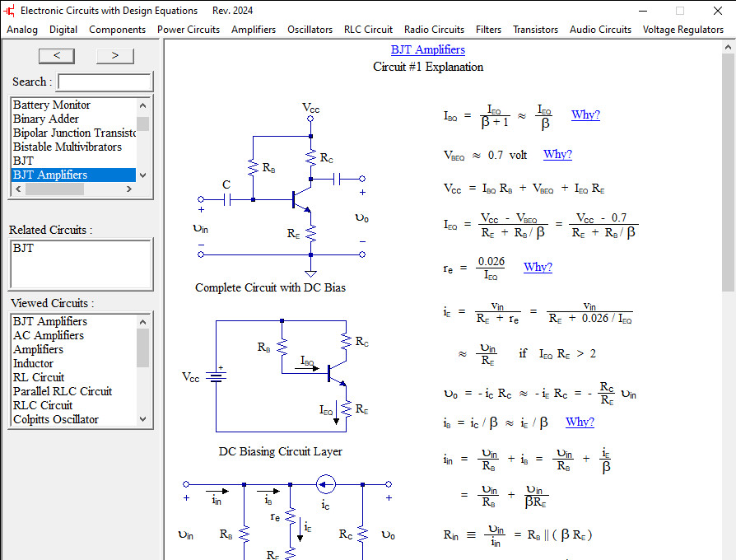Open the Oscillators menu

coord(310,30)
